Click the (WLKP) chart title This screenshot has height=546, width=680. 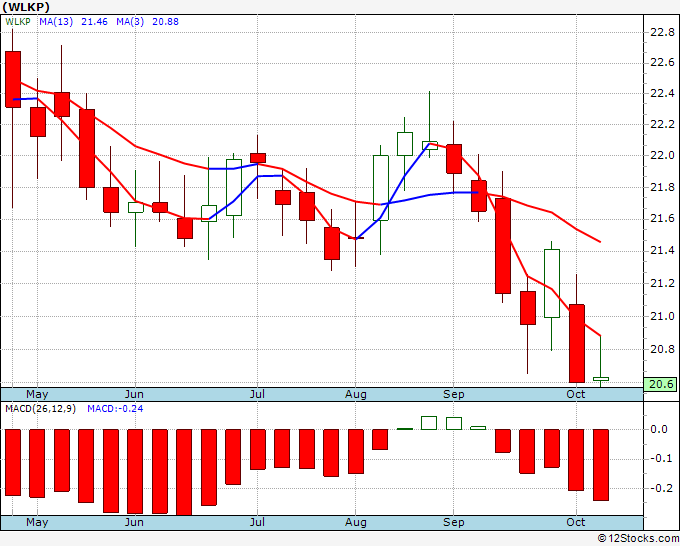pyautogui.click(x=26, y=7)
